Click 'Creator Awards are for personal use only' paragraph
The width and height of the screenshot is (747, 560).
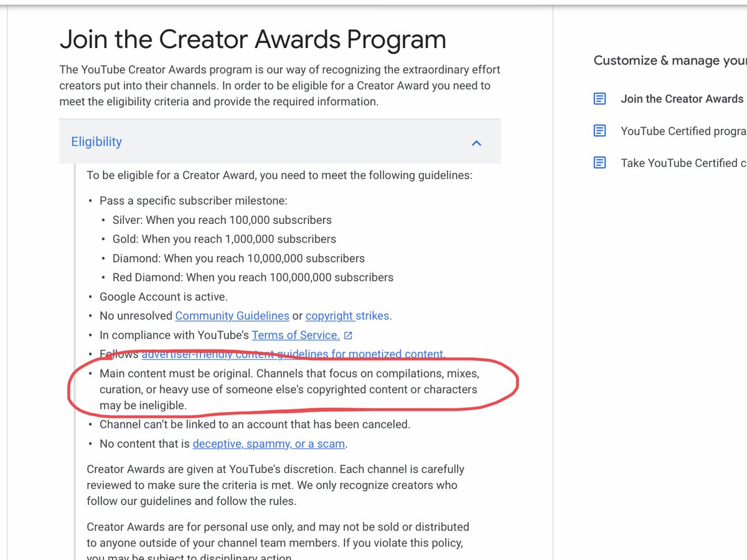pyautogui.click(x=278, y=541)
